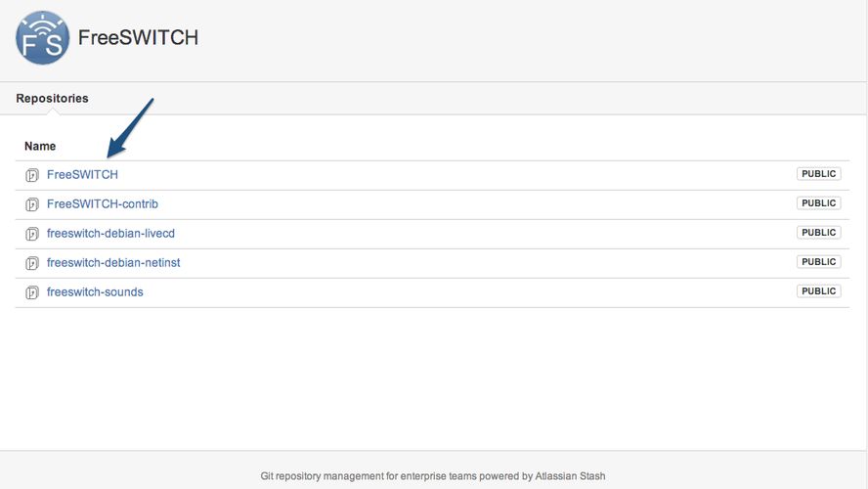Select the Repositories tab
The width and height of the screenshot is (868, 489).
(52, 98)
